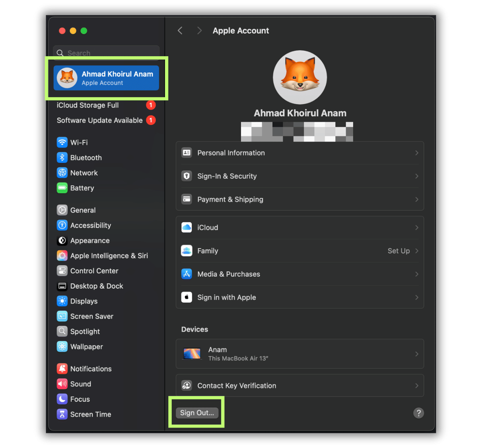Image resolution: width=482 pixels, height=448 pixels.
Task: Click the "Apple Account" window title
Action: 241,31
